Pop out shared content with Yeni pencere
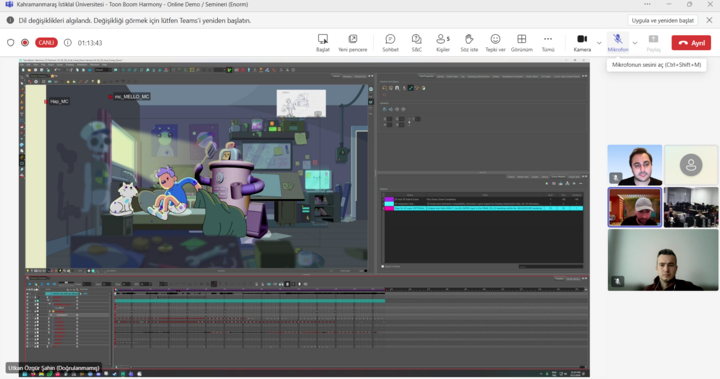This screenshot has height=379, width=720. click(x=352, y=43)
